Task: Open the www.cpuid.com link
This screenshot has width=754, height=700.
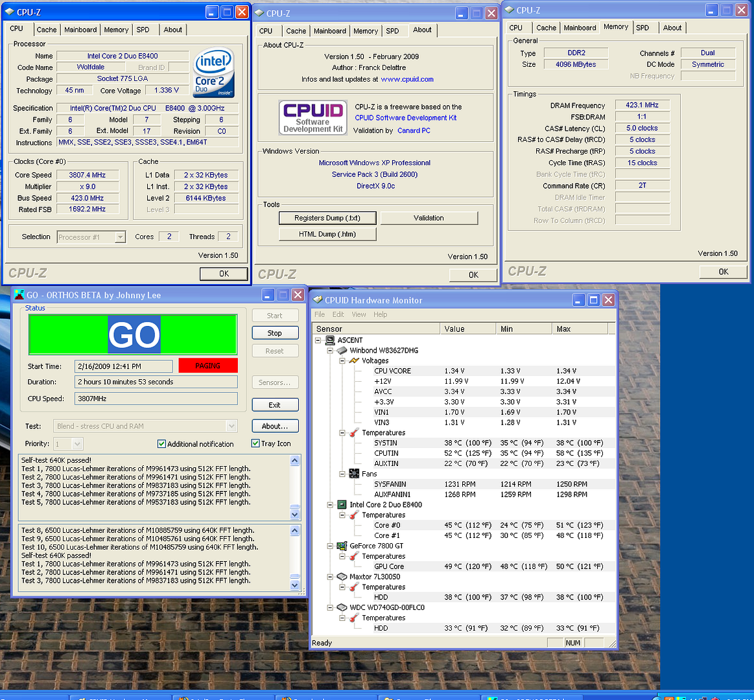Action: (x=406, y=79)
